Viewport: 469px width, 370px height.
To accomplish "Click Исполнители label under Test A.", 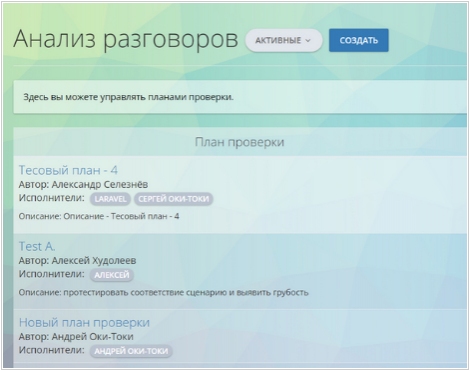I will (x=52, y=274).
